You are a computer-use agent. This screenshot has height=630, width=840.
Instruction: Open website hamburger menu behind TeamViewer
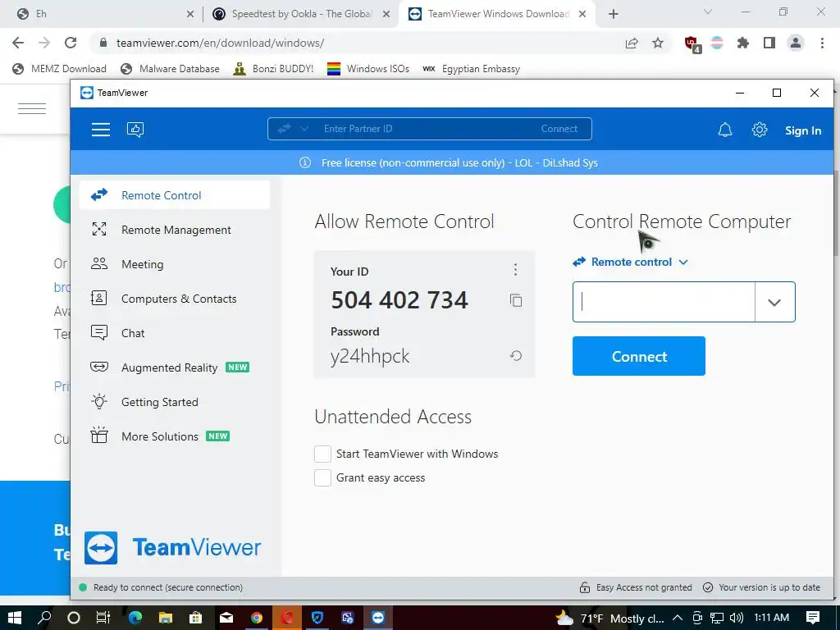click(32, 108)
